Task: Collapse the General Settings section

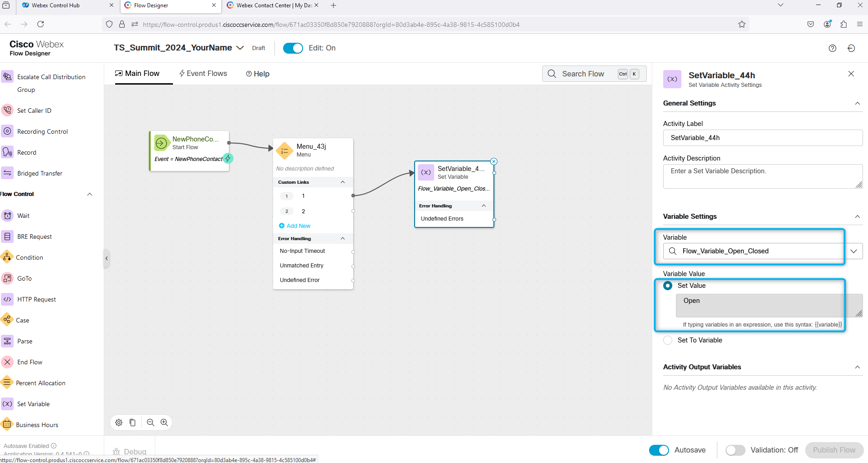Action: [858, 103]
